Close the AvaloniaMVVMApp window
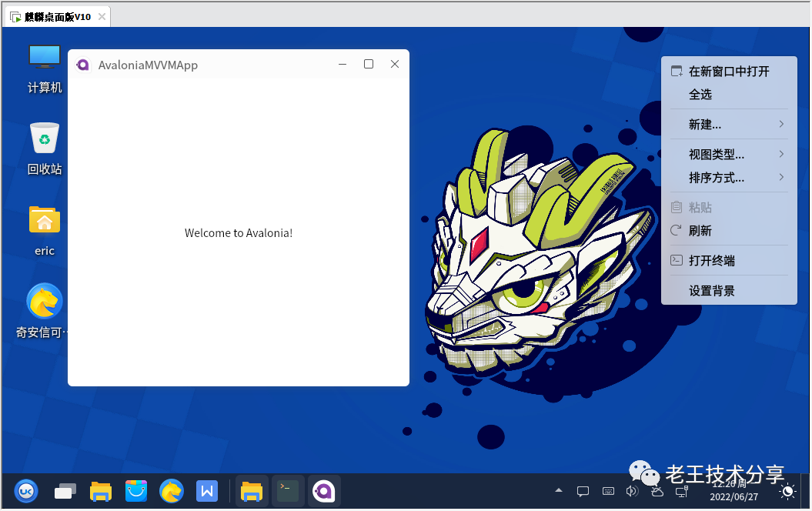812x511 pixels. click(395, 64)
